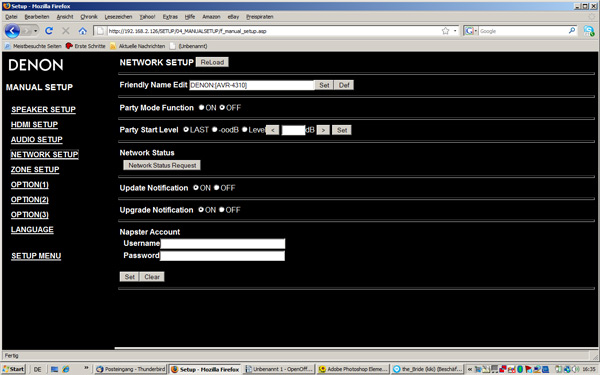Screen dimensions: 600x375
Task: Open OPTION(1) link
Action: pyautogui.click(x=29, y=184)
